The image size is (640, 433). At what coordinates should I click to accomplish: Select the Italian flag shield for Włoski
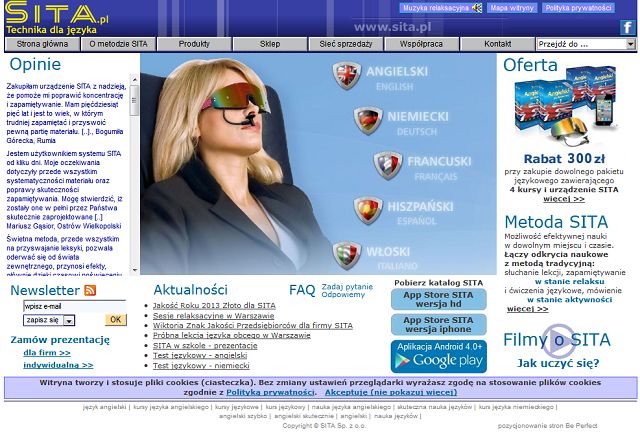click(x=347, y=255)
